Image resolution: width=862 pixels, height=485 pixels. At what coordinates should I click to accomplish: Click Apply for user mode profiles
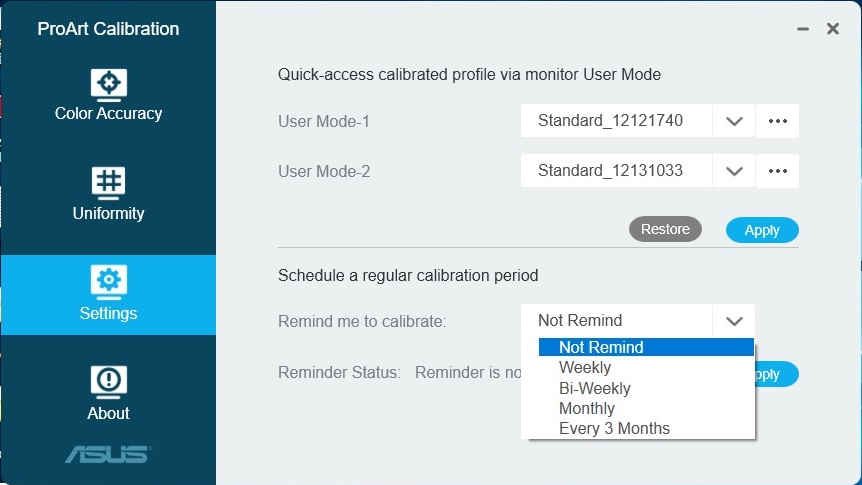point(762,230)
